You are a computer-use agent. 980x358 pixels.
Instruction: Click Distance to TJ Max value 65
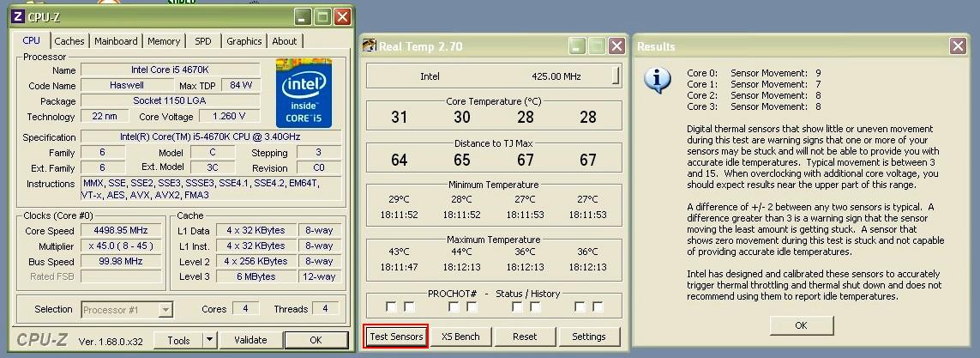[x=462, y=161]
